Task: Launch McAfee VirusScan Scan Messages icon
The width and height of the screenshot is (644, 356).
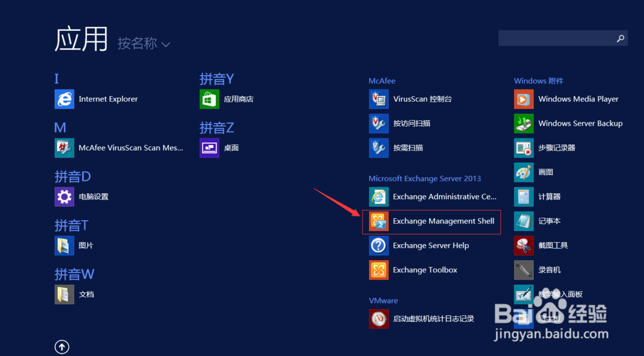Action: click(64, 148)
